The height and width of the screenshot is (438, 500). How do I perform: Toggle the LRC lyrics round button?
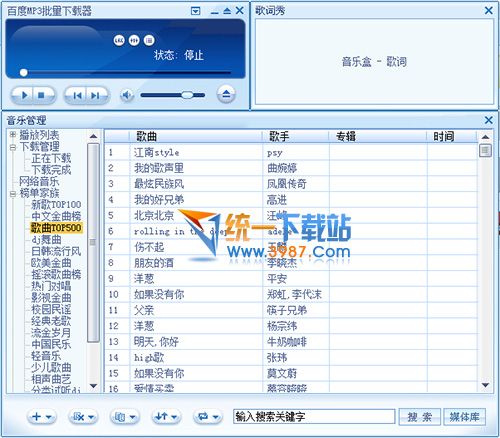[x=119, y=40]
